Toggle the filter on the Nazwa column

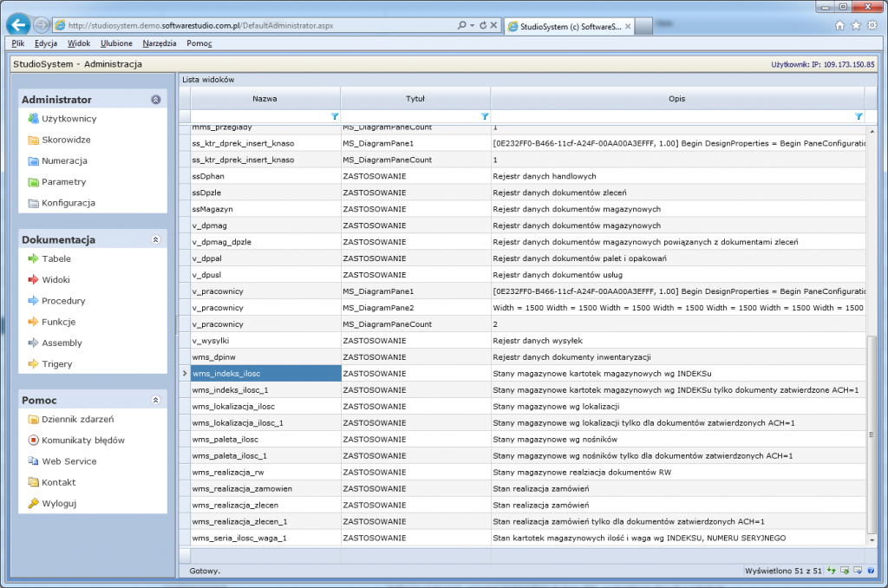(334, 115)
